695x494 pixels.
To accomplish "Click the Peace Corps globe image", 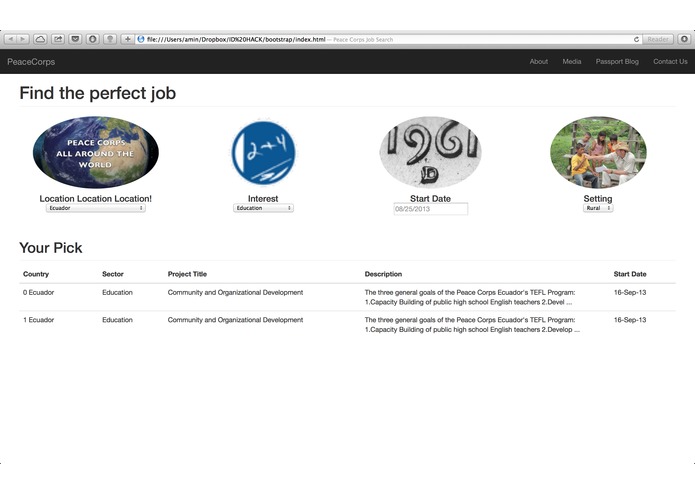I will click(96, 152).
